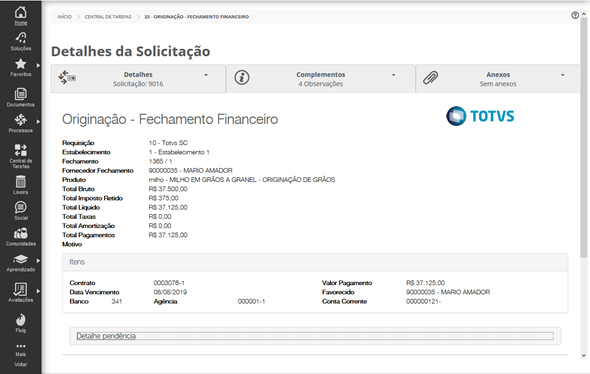This screenshot has height=374, width=590.
Task: Open Central de Tarefas icon
Action: (21, 150)
